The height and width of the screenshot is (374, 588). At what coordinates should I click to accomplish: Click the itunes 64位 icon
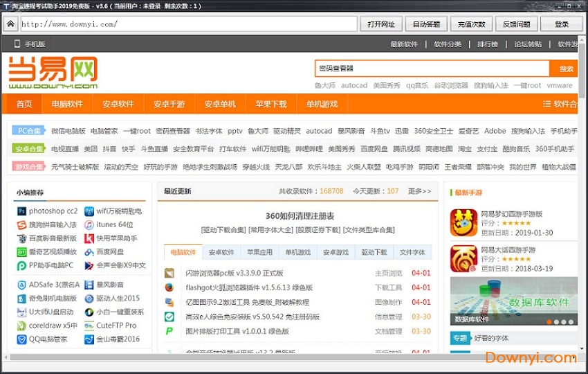coord(89,225)
